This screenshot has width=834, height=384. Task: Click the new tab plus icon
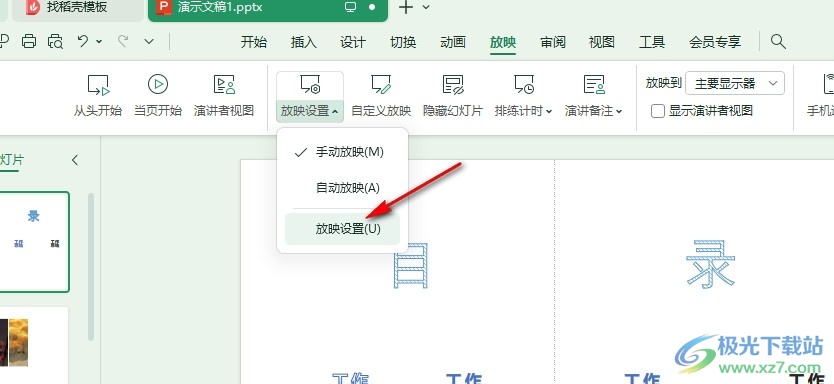tap(406, 7)
